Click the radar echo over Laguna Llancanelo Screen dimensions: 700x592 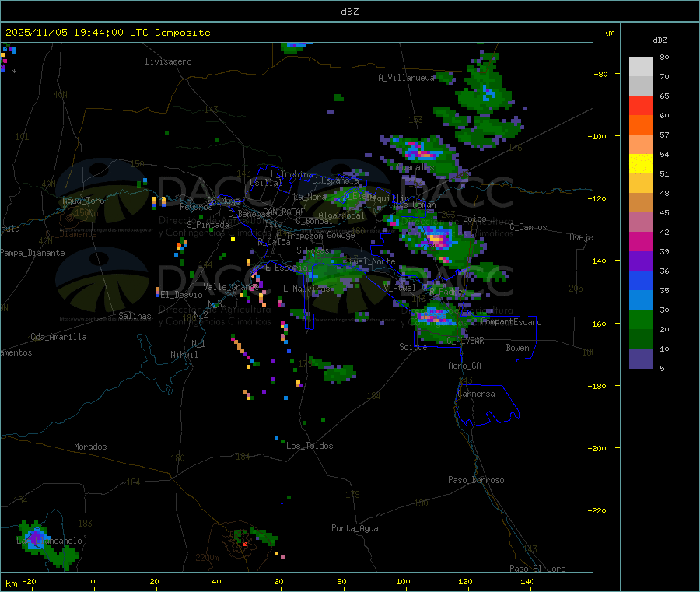(x=37, y=537)
